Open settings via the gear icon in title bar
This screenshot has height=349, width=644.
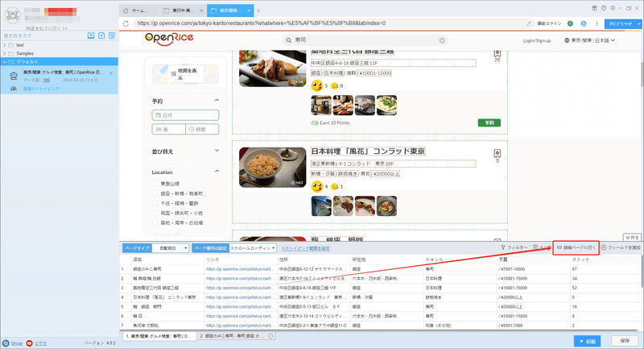613,8
